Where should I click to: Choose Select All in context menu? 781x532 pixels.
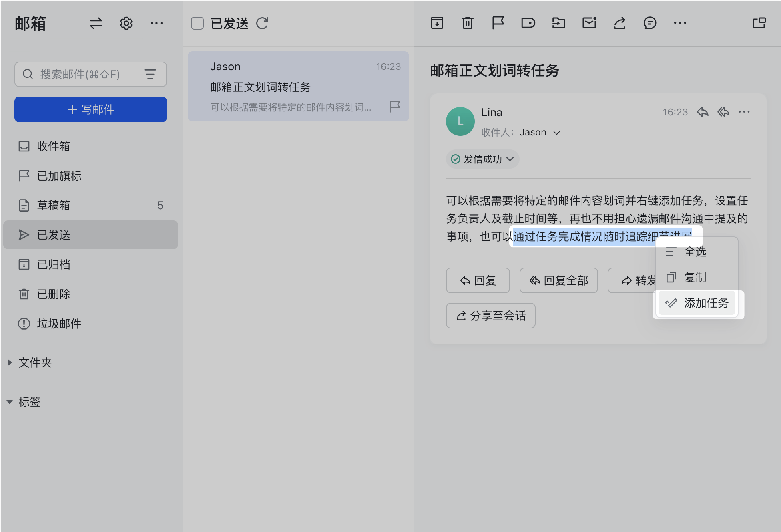coord(697,252)
